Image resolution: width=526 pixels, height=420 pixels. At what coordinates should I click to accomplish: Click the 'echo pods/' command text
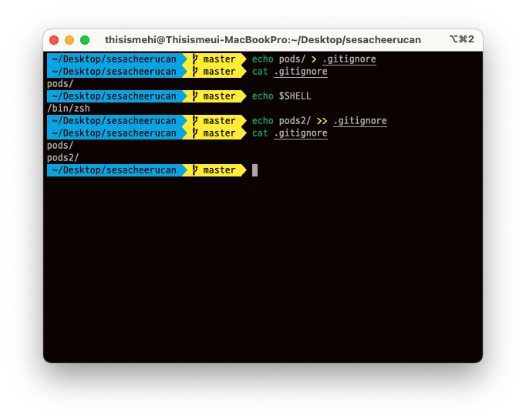pos(278,59)
